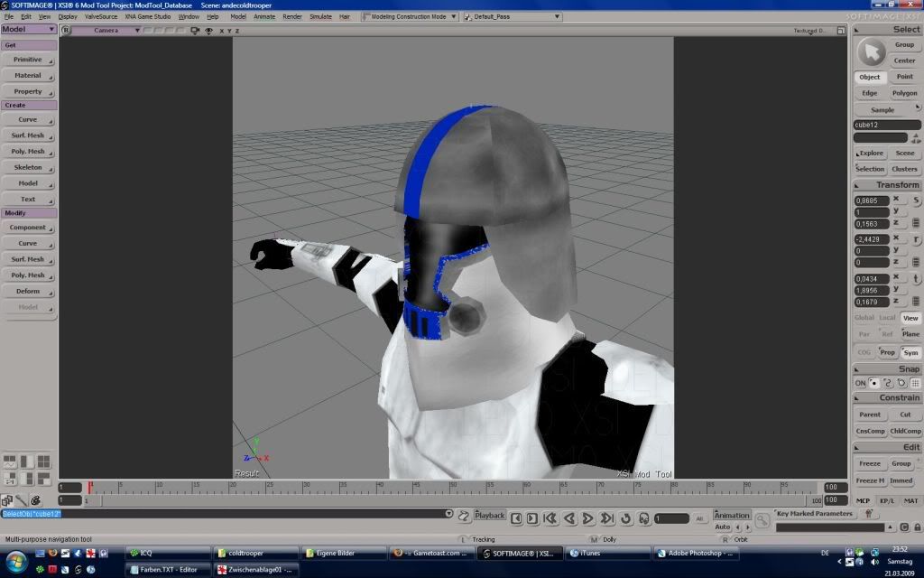Click the frame range slider bar
924x578 pixels.
click(x=453, y=500)
